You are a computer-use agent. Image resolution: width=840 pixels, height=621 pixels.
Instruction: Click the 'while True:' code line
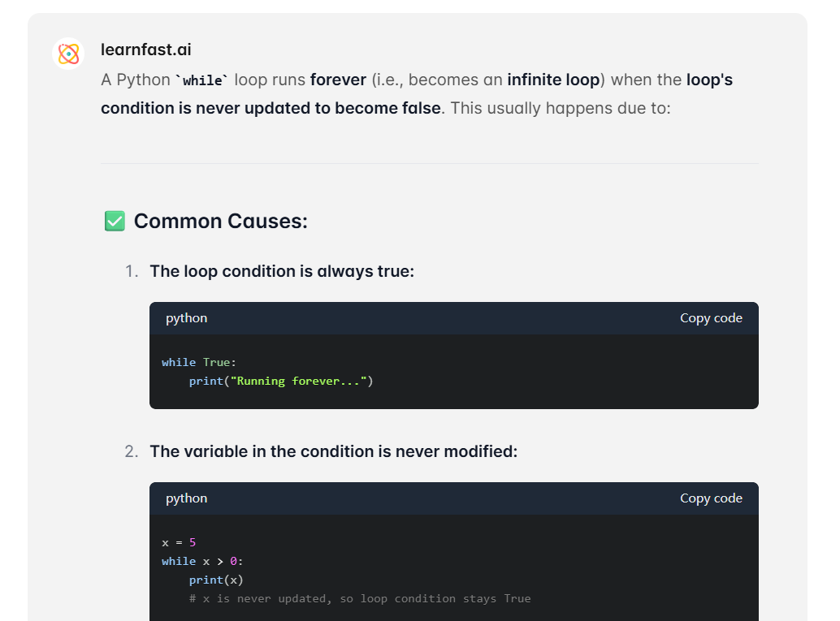tap(199, 362)
